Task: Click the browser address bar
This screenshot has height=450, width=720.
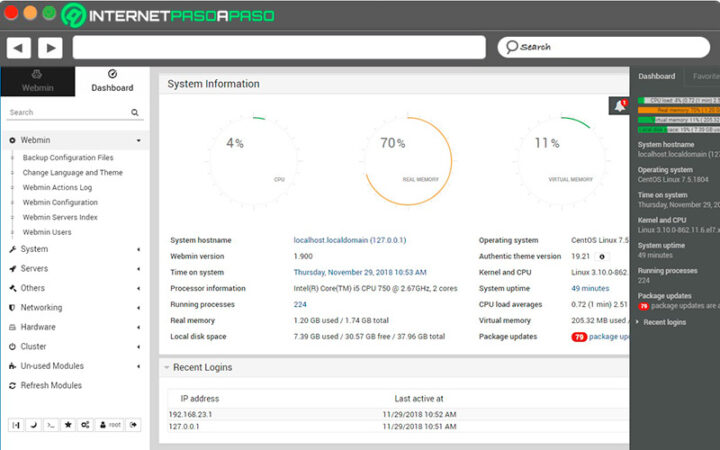Action: coord(279,47)
